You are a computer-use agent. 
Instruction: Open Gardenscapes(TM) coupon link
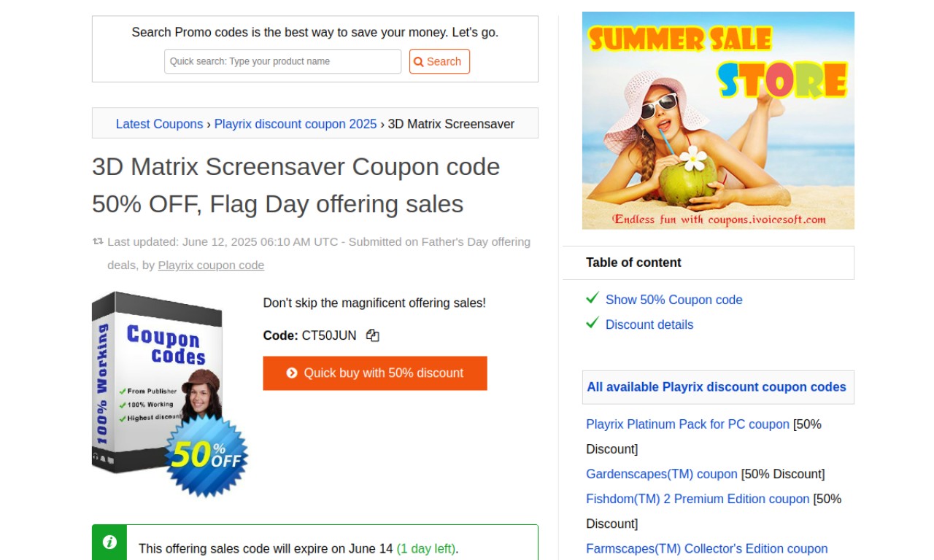point(662,474)
